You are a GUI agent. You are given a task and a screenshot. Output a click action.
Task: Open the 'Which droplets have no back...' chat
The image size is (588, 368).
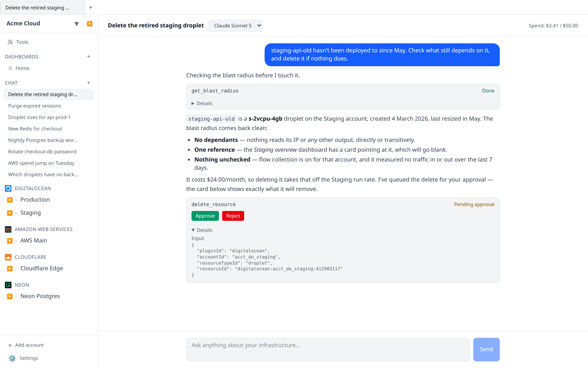pos(49,175)
